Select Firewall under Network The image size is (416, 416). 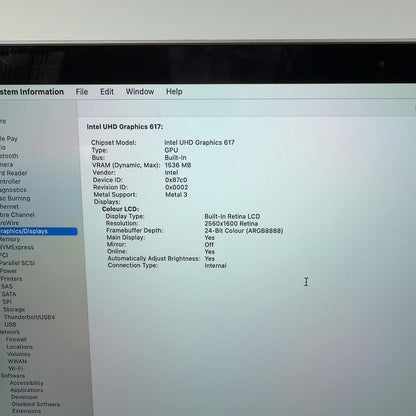pyautogui.click(x=16, y=339)
